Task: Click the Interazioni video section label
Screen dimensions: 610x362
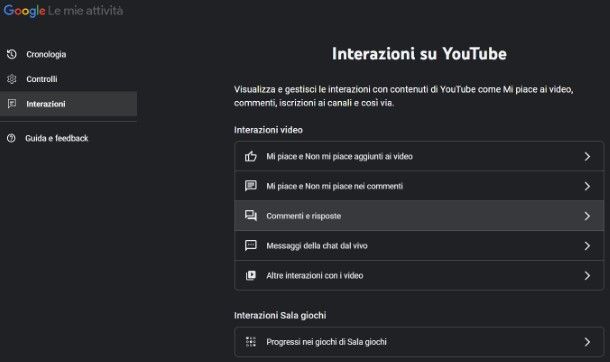Action: pos(268,130)
